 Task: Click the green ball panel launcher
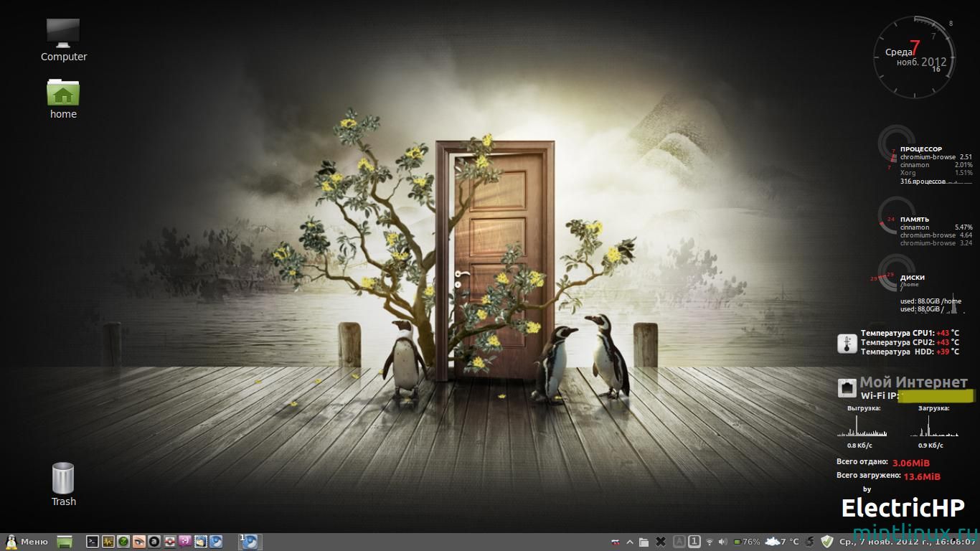[x=123, y=542]
